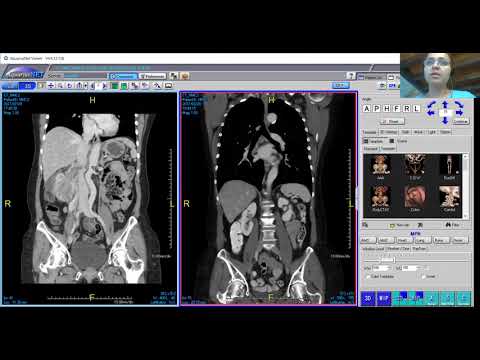
Task: Click the first MPR button in the row
Action: click(368, 240)
